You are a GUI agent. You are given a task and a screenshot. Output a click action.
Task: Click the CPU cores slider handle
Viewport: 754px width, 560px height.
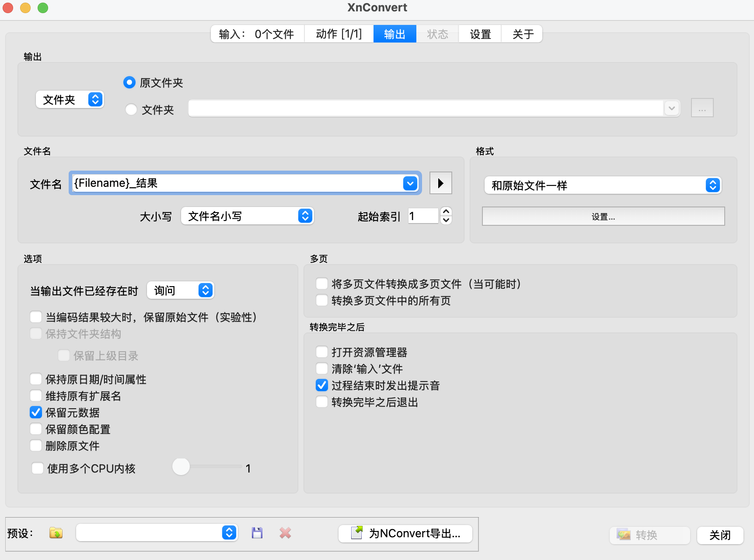[181, 466]
